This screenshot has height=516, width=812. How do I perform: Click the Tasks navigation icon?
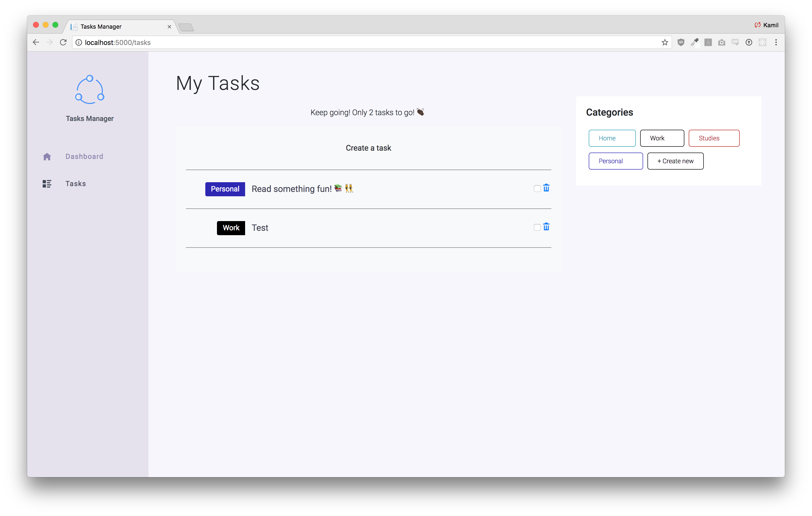click(47, 184)
